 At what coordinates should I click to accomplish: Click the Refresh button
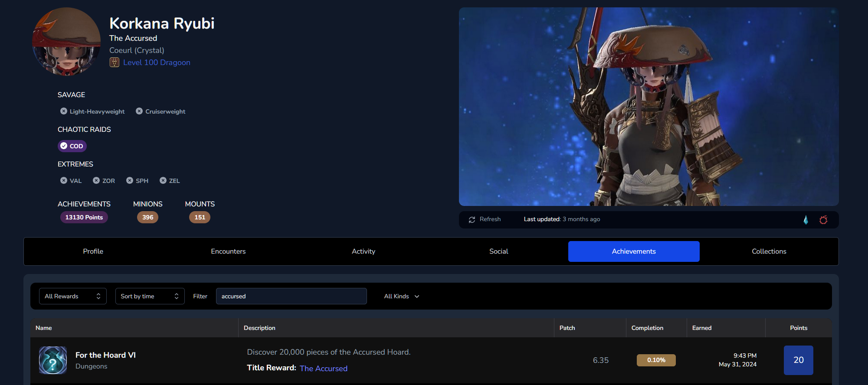click(x=485, y=219)
